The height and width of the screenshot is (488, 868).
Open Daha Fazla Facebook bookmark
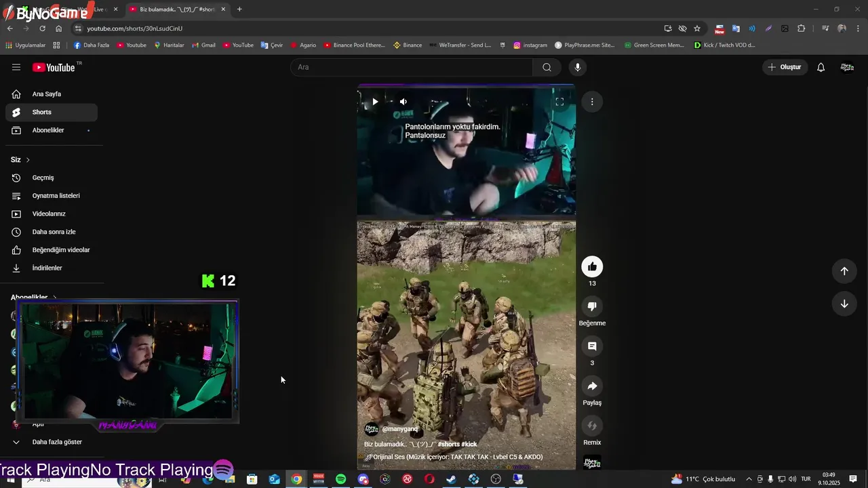[92, 45]
